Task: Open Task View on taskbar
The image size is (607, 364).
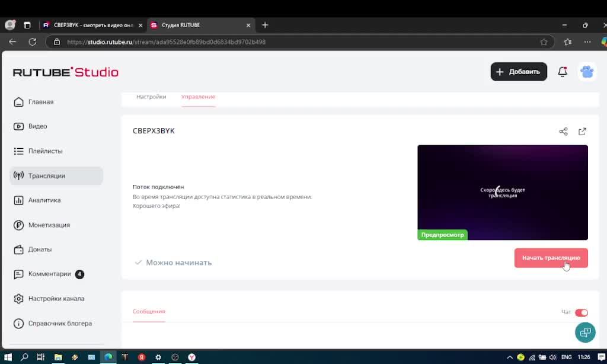Action: [41, 357]
